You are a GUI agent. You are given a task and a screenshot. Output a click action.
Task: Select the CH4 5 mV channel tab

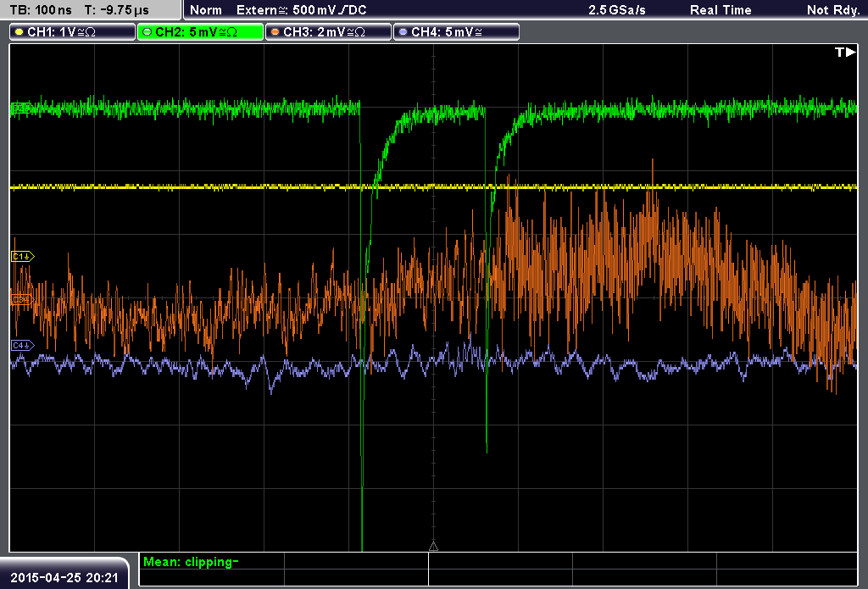coord(456,32)
